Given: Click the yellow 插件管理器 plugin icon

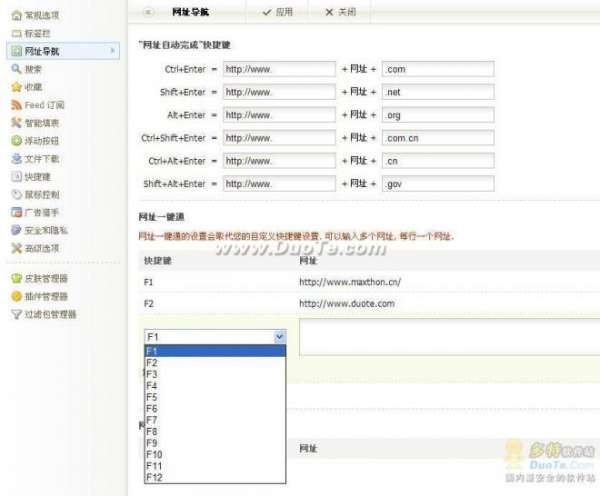Looking at the screenshot, I should tap(16, 296).
